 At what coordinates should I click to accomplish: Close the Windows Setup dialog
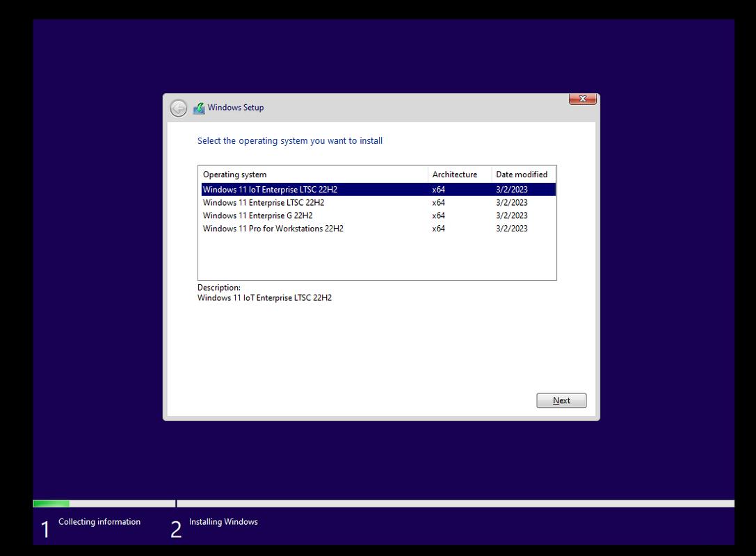[x=582, y=98]
